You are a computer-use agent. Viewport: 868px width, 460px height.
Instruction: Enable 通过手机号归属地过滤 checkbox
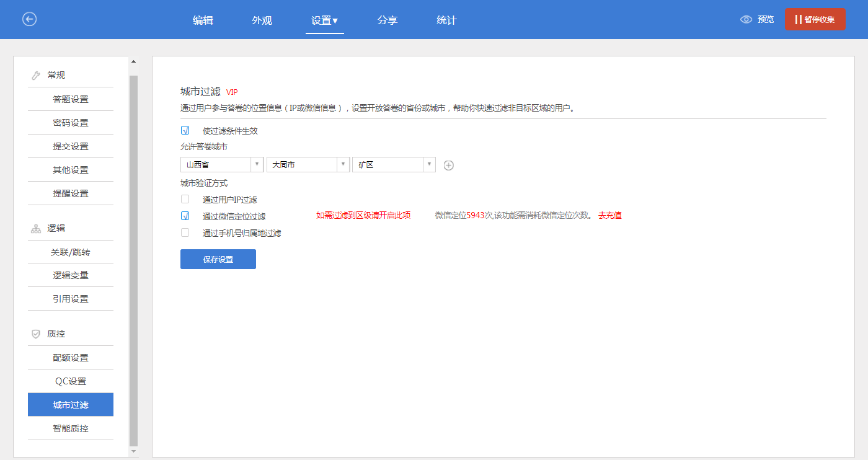pos(185,233)
